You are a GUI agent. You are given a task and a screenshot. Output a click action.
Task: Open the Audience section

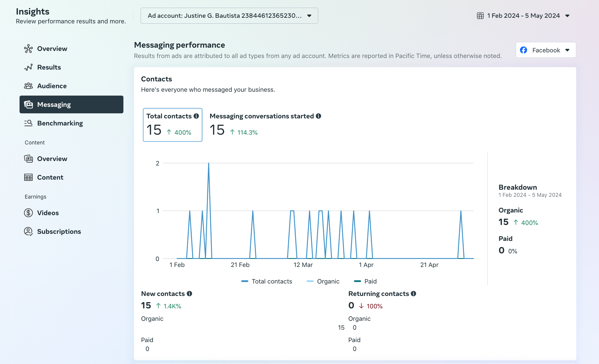(x=52, y=86)
